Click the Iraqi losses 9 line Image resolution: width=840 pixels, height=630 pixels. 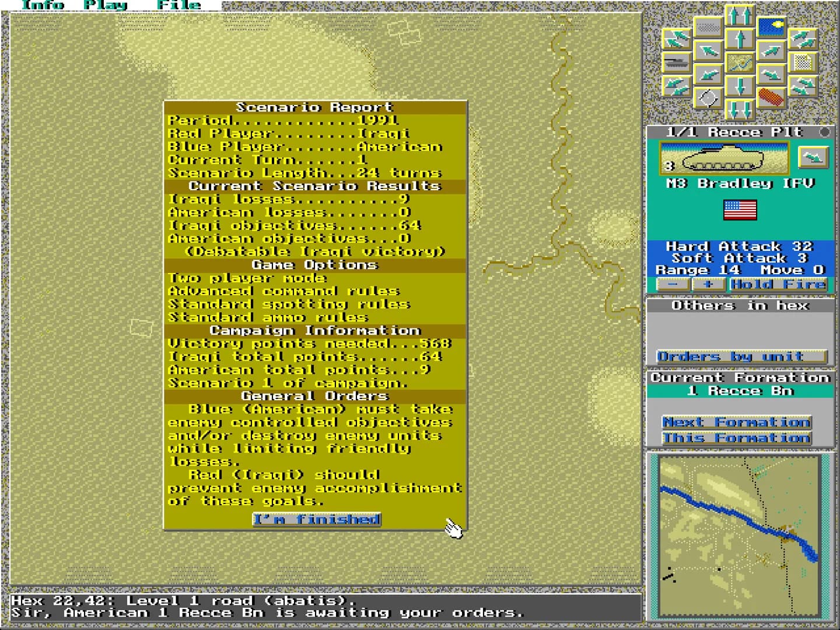[289, 199]
